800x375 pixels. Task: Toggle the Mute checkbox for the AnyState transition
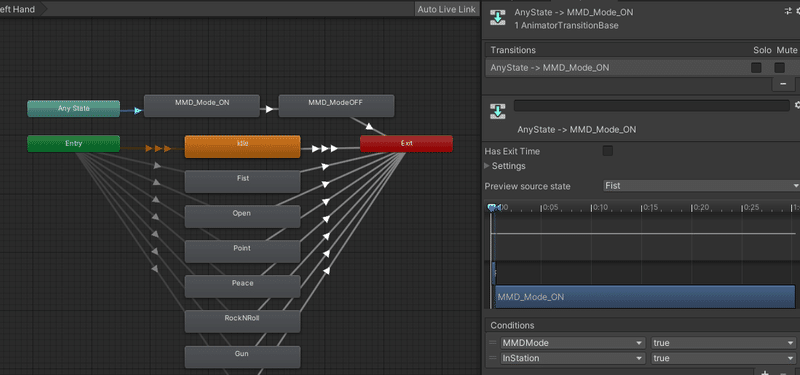click(780, 68)
